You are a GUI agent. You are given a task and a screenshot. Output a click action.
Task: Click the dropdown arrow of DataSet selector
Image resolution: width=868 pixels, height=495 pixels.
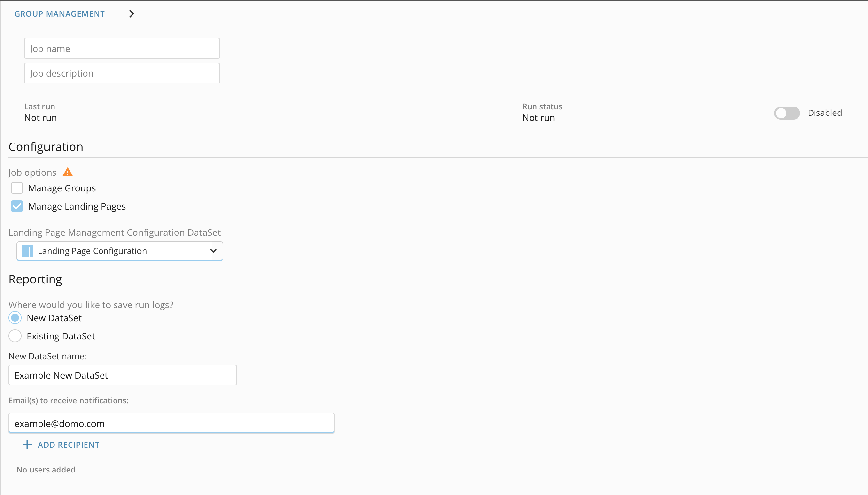point(213,251)
